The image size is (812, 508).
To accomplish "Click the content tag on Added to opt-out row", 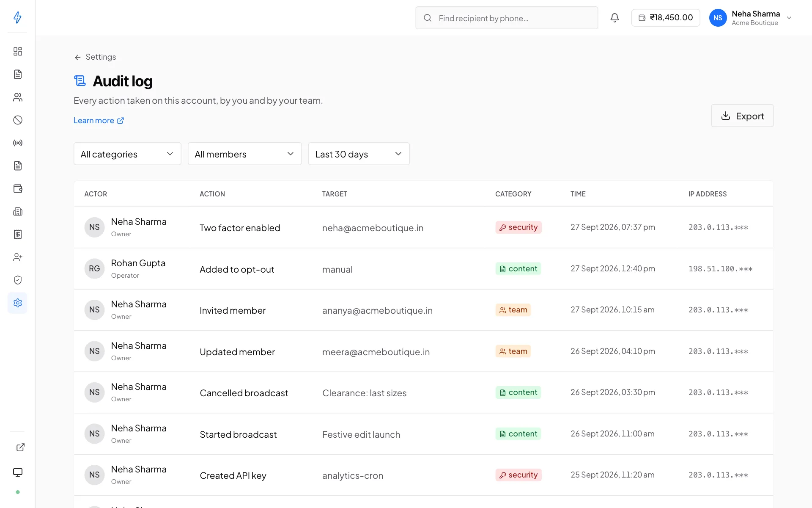I will click(x=518, y=269).
